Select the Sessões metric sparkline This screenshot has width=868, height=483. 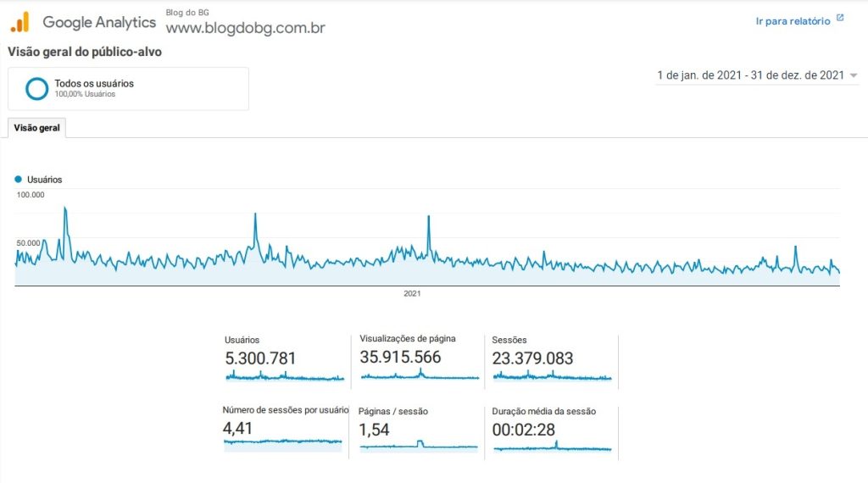point(552,376)
